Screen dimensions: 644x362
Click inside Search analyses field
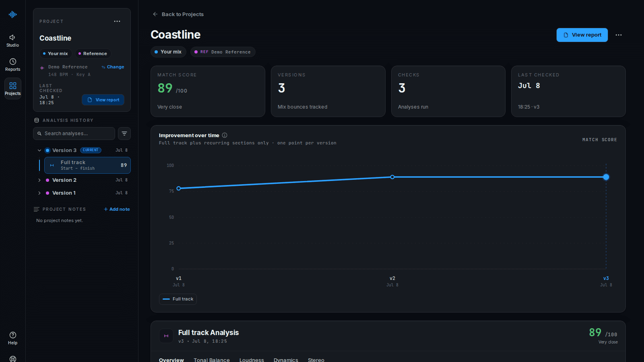74,134
